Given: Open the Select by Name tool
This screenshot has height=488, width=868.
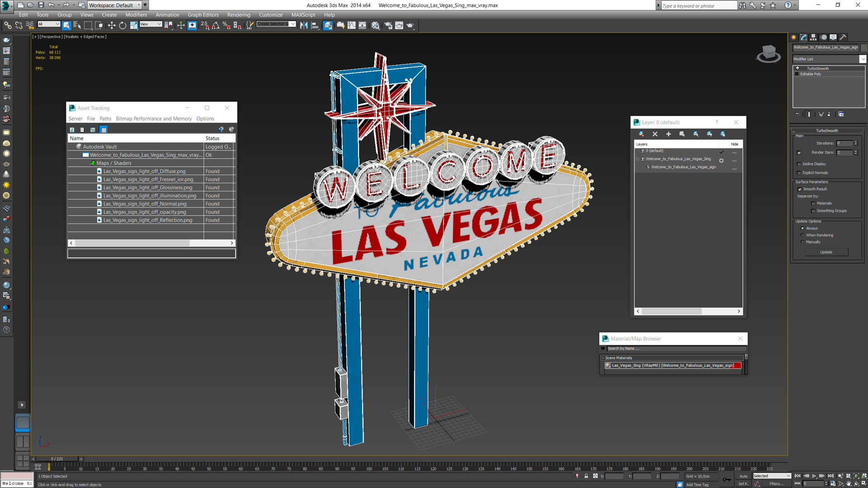Looking at the screenshot, I should click(77, 25).
